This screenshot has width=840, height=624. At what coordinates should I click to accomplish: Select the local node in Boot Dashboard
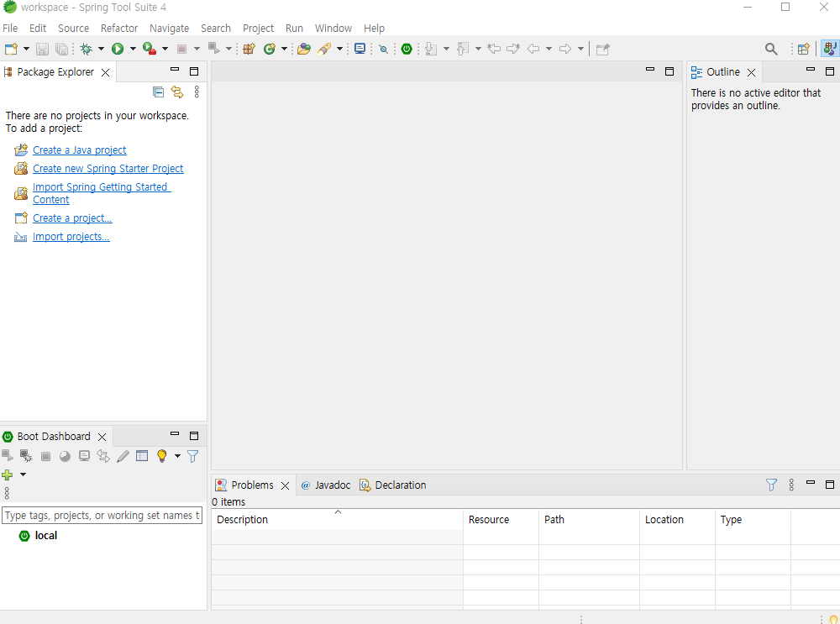pos(45,536)
